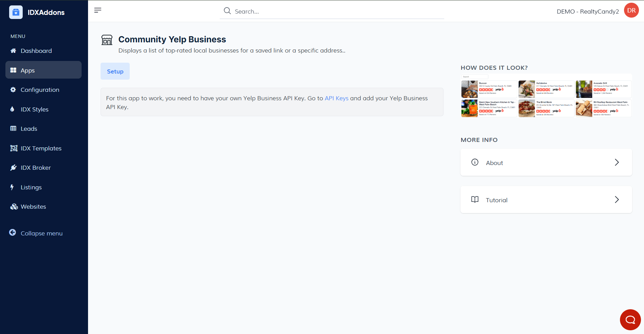The image size is (644, 334).
Task: Select IDX Styles in sidebar
Action: (x=35, y=109)
